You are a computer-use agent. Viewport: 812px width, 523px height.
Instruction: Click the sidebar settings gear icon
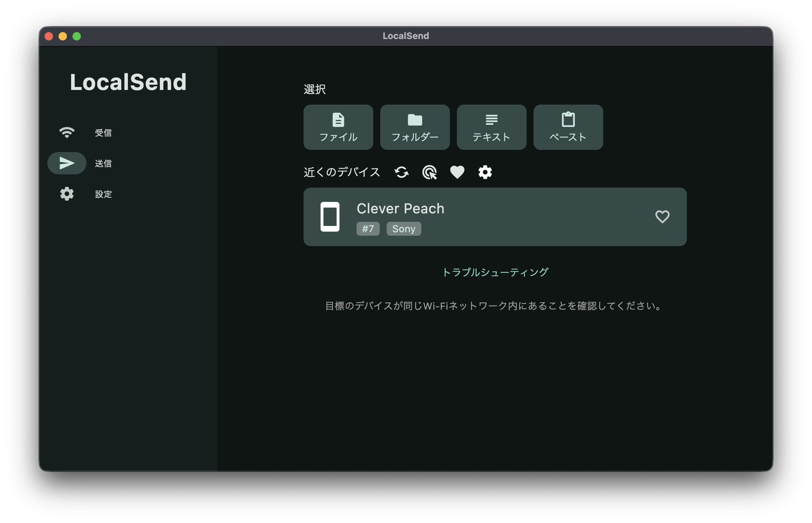pos(67,194)
